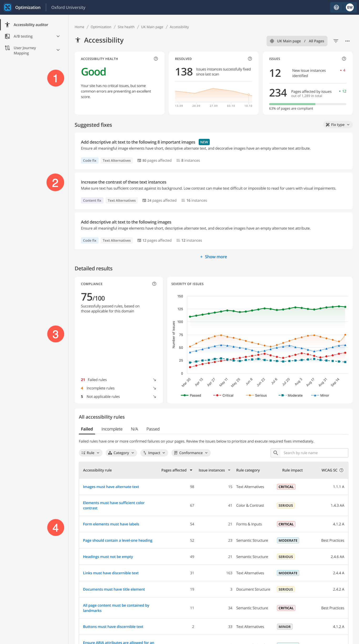Switch to the Incomplete tab
Image resolution: width=359 pixels, height=644 pixels.
pyautogui.click(x=112, y=429)
